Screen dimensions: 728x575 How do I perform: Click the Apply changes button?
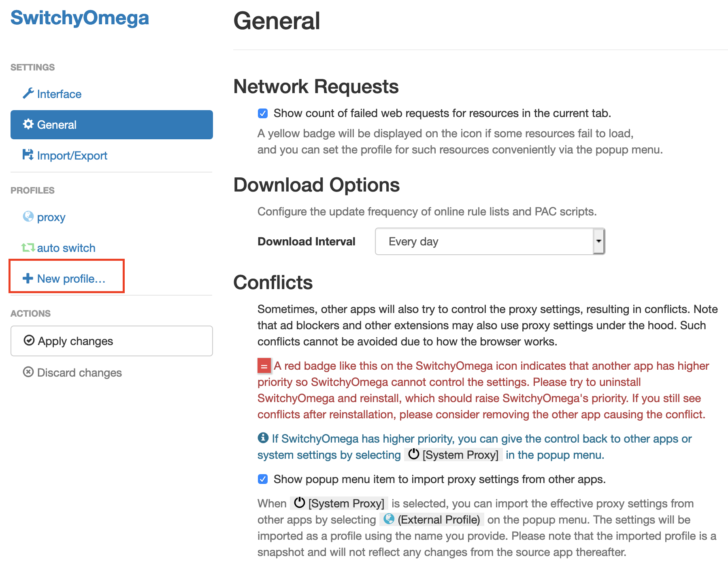(112, 341)
